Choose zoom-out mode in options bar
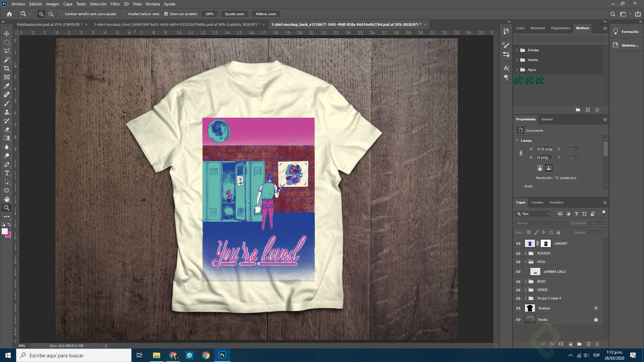The image size is (644, 362). [51, 14]
